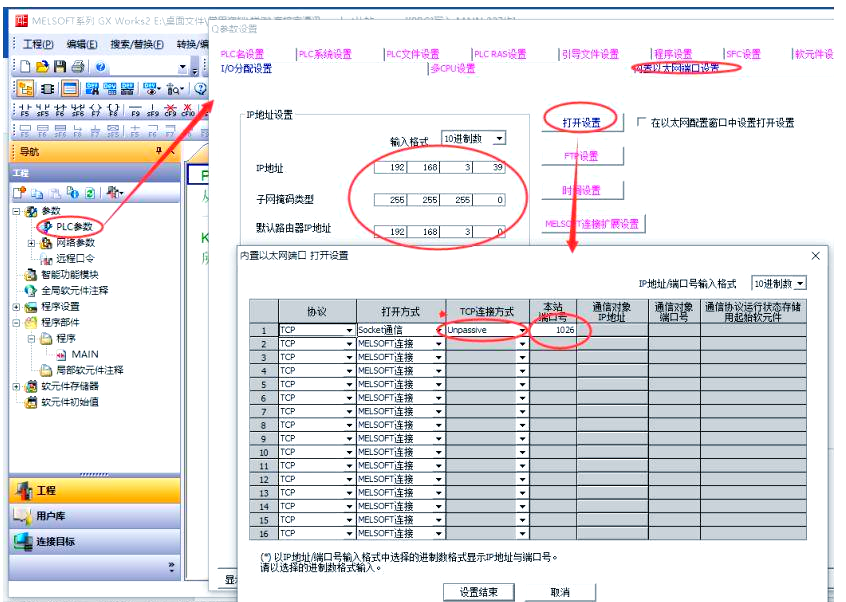
Task: Switch to PLC文件设置 tab
Action: 413,54
